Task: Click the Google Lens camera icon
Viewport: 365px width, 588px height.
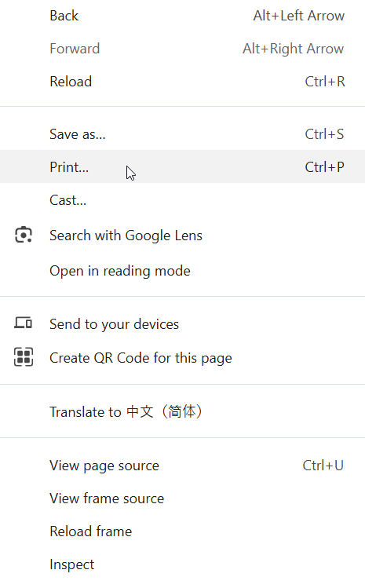Action: (x=24, y=236)
